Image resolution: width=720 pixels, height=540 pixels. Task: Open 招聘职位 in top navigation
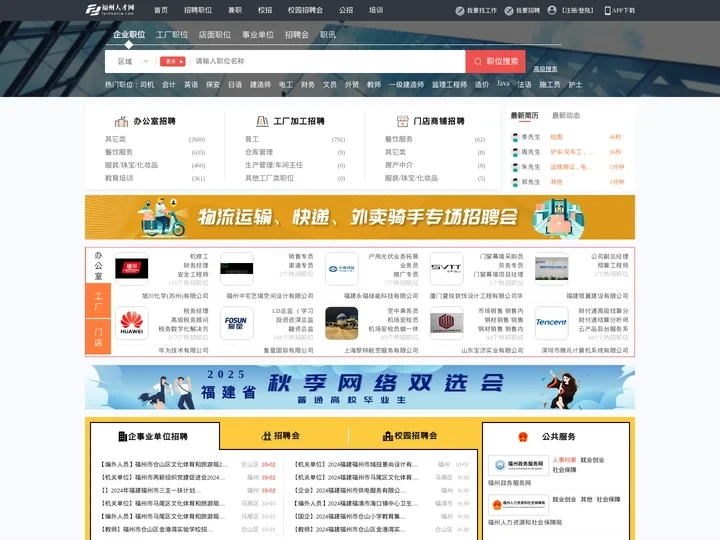point(198,10)
